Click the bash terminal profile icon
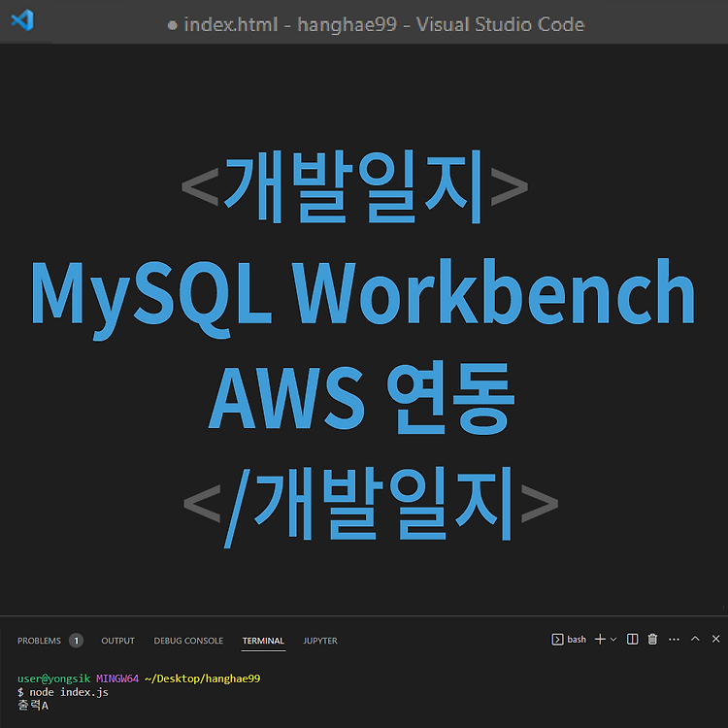The image size is (728, 728). click(557, 640)
